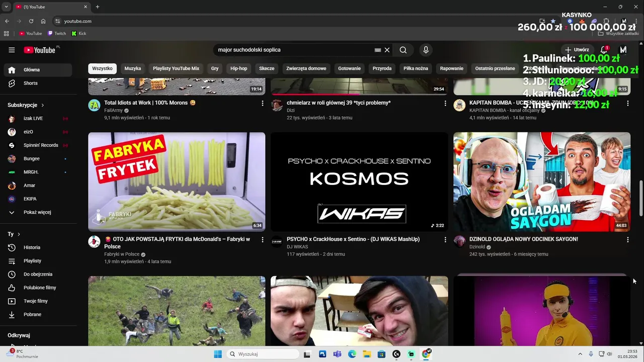644x362 pixels.
Task: Open the account avatar menu
Action: [623, 50]
